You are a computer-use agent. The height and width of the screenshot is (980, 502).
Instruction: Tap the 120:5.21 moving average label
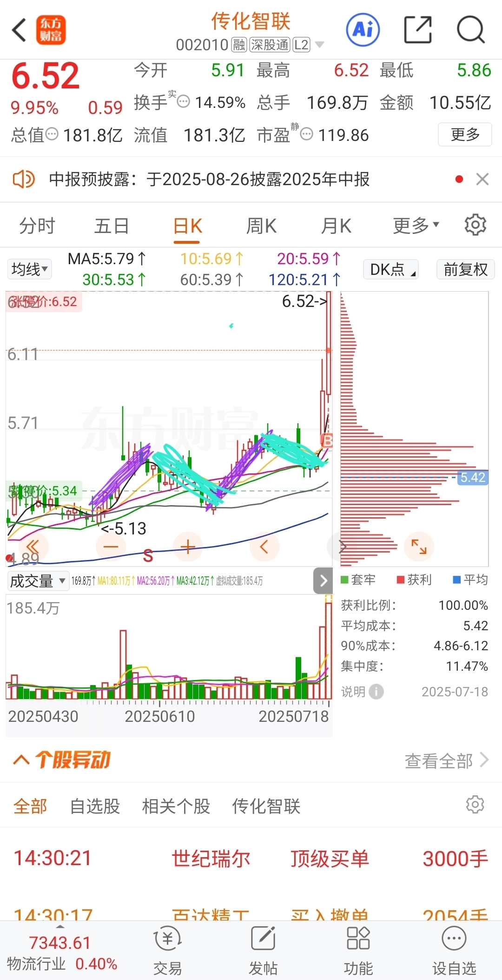[304, 280]
